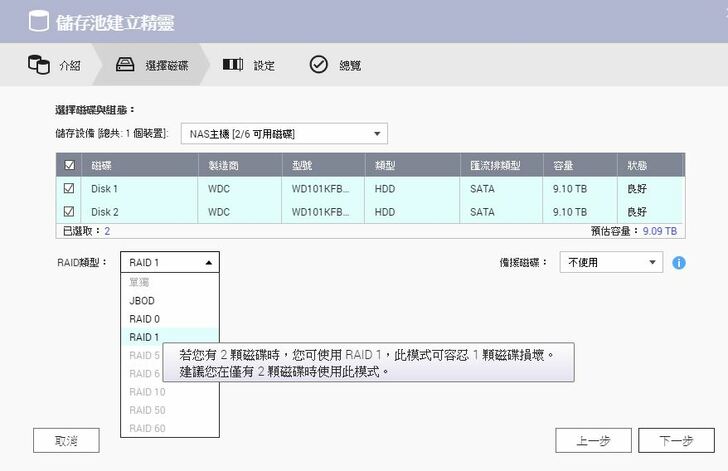Viewport: 728px width, 471px height.
Task: Click the 選擇磁碟 step disk icon
Action: [x=125, y=65]
